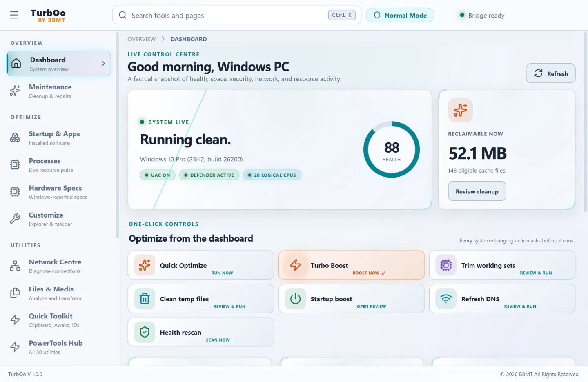This screenshot has height=382, width=588.
Task: Click the circular arrows icon in Refresh
Action: point(538,73)
